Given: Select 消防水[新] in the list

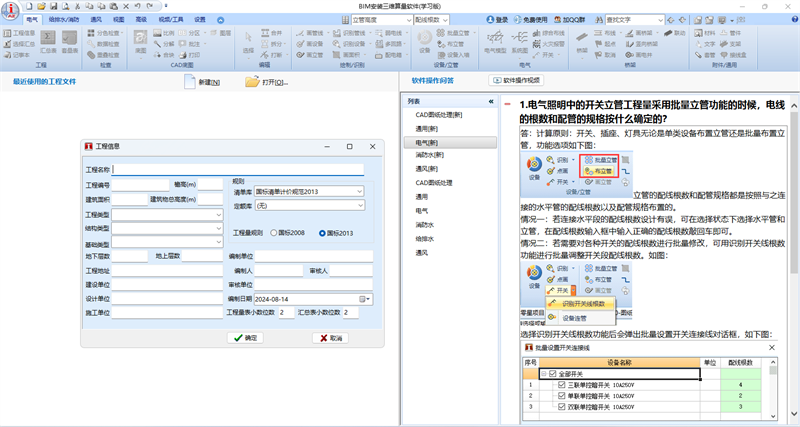Looking at the screenshot, I should coord(429,155).
